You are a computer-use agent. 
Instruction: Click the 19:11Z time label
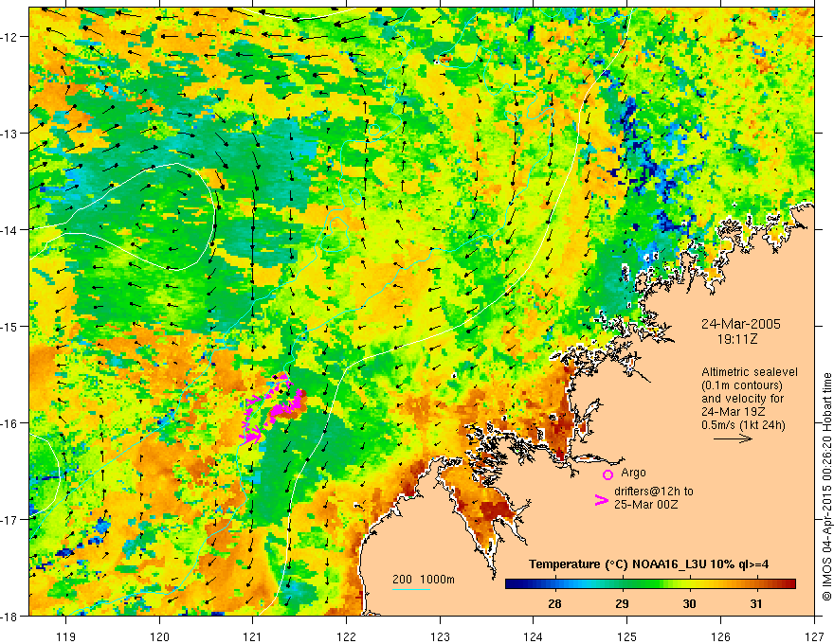(x=737, y=338)
